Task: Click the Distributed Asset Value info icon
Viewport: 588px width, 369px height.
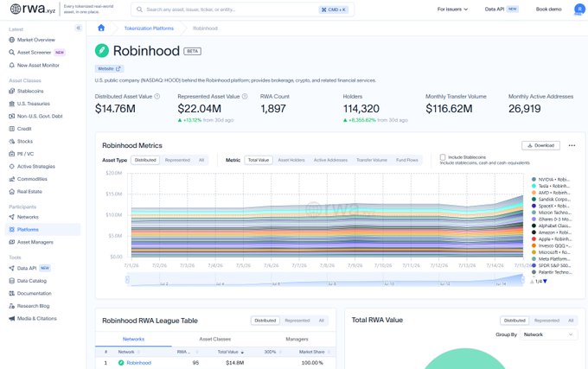Action: click(157, 96)
